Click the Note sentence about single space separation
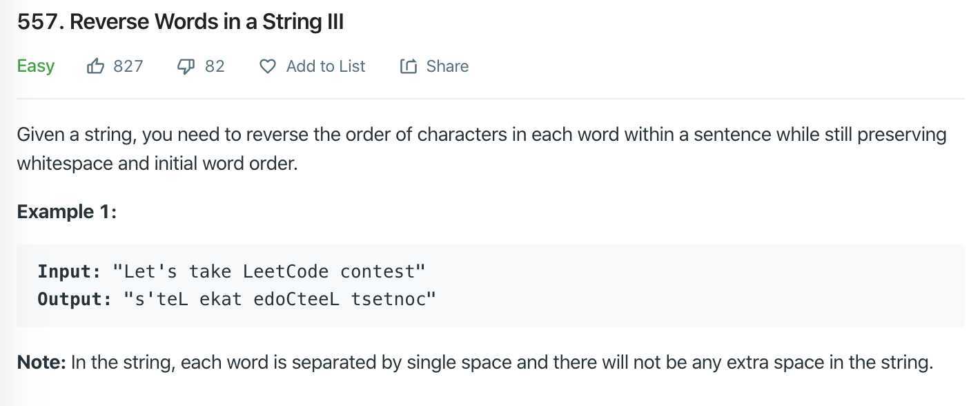Viewport: 980px width, 406px height. point(502,362)
